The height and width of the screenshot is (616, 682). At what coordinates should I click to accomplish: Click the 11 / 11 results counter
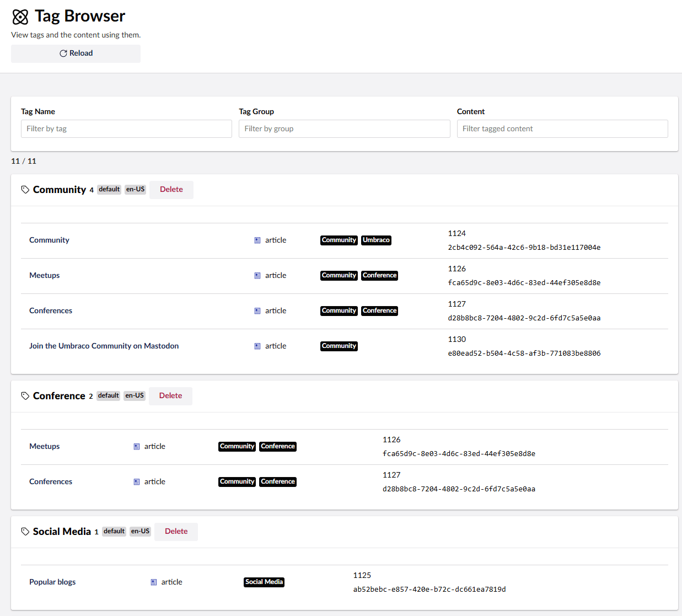click(24, 161)
